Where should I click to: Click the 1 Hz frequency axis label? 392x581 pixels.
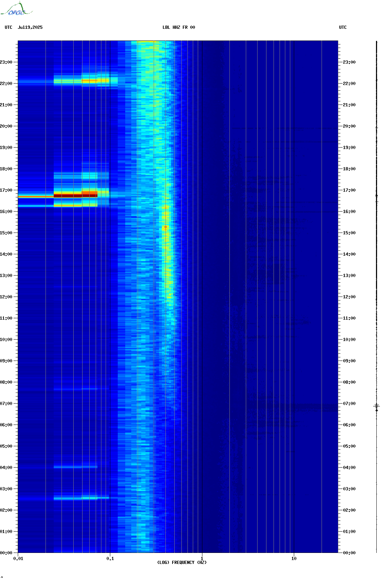[202, 559]
